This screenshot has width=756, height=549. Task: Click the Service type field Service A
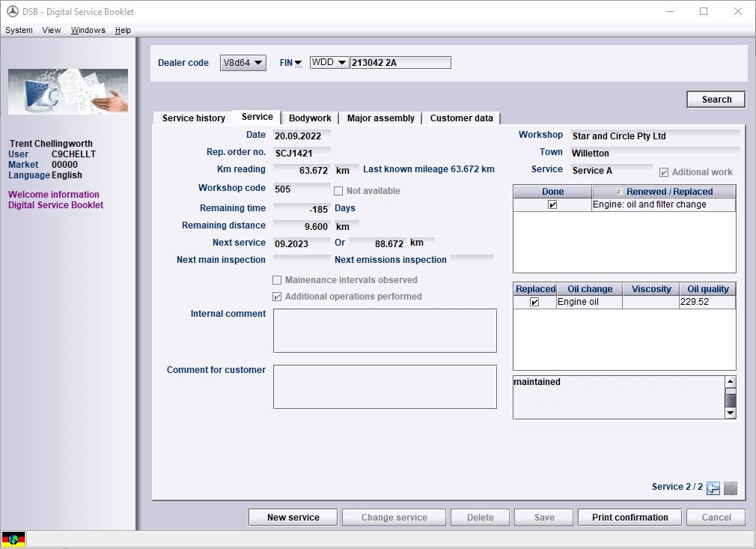pos(612,170)
